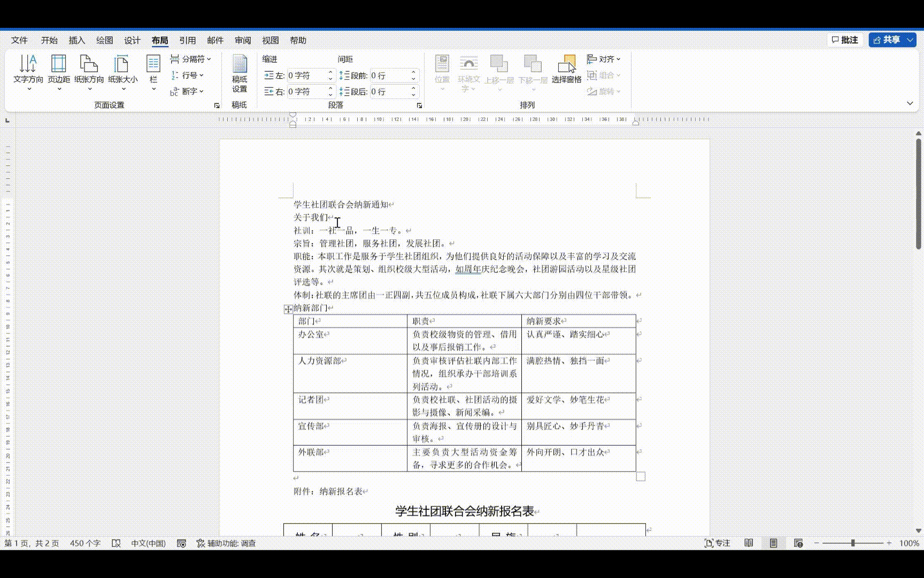This screenshot has height=578, width=924.
Task: Launch the 页面设置 page setup dialog
Action: tap(217, 105)
